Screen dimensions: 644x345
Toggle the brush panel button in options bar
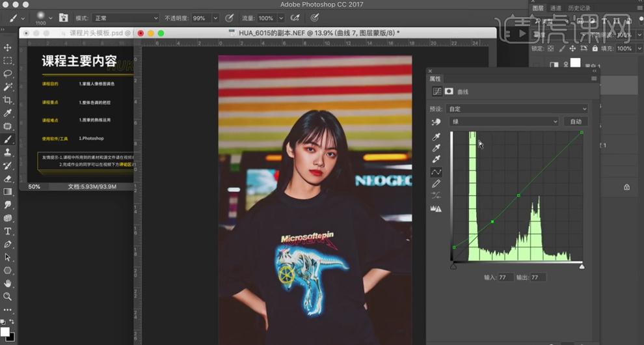point(63,18)
